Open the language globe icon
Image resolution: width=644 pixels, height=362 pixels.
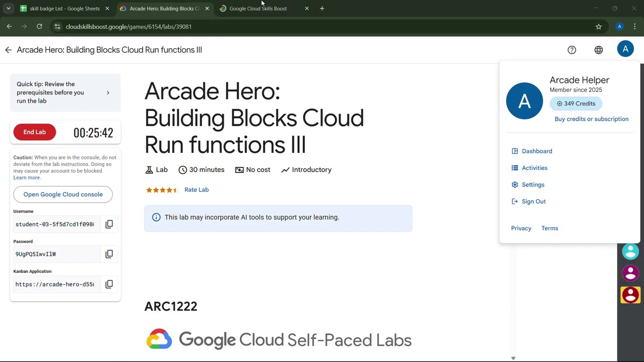(598, 50)
